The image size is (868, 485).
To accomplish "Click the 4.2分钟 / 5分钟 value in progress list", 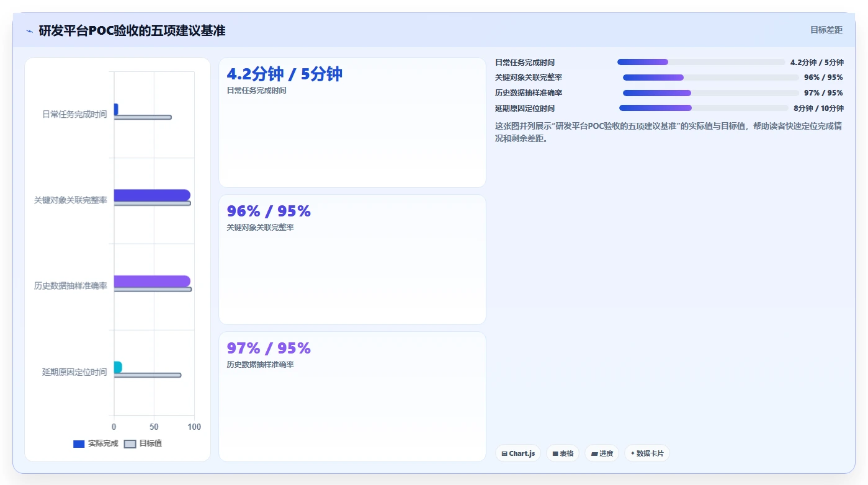I will pyautogui.click(x=817, y=63).
